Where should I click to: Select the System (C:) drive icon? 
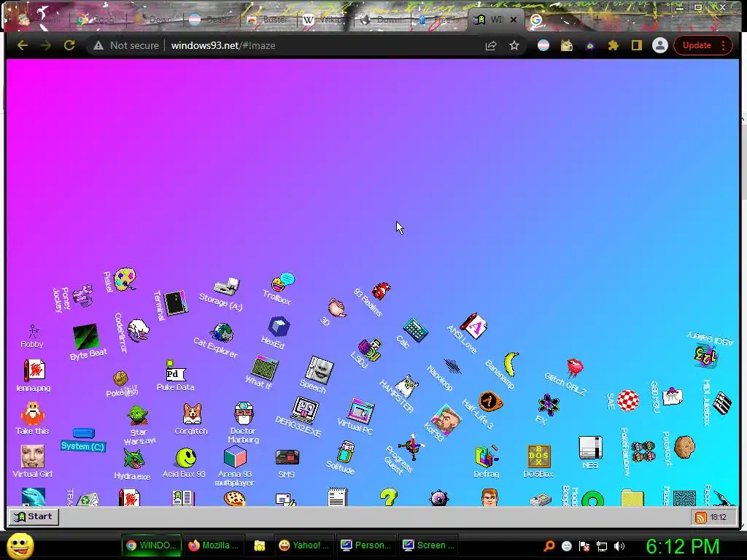click(83, 433)
